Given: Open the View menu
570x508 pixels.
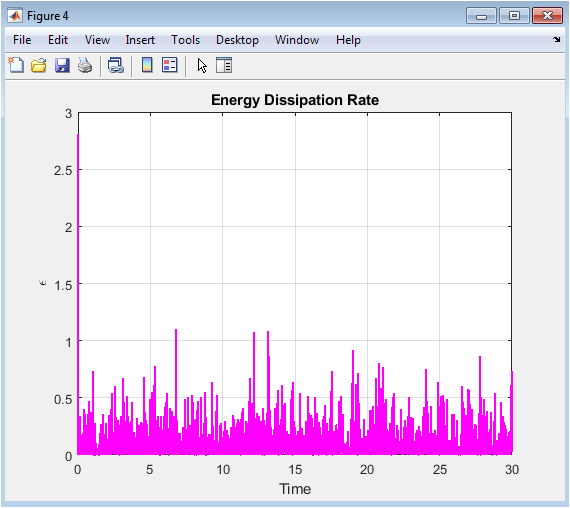Looking at the screenshot, I should (x=97, y=40).
